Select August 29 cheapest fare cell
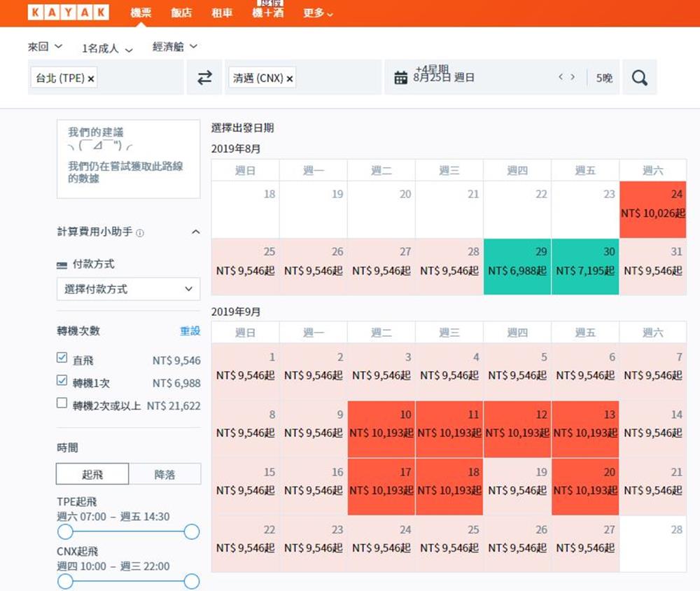The height and width of the screenshot is (591, 700). point(517,266)
